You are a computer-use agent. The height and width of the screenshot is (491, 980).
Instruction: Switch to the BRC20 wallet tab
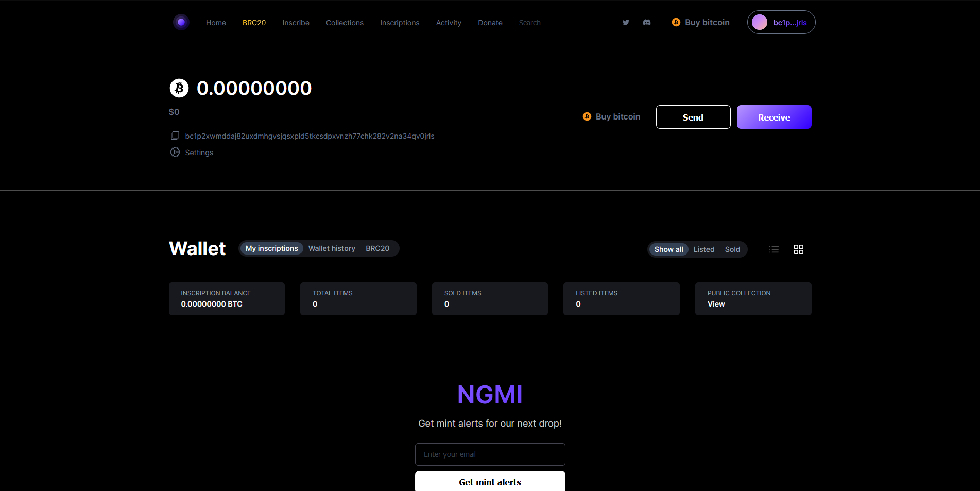point(377,248)
